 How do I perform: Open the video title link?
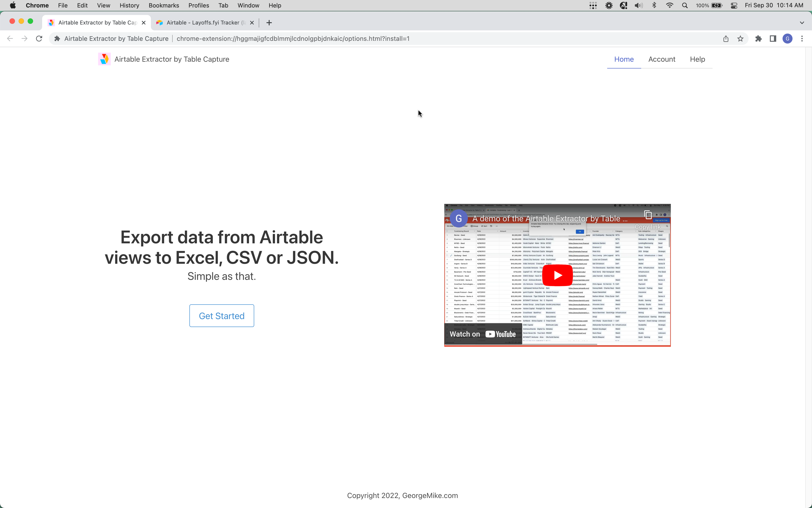click(550, 219)
